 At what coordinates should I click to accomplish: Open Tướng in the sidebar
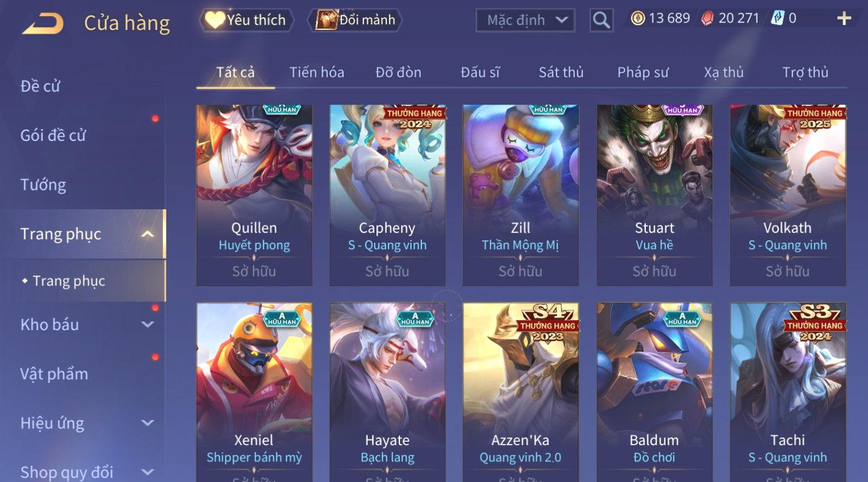[43, 185]
